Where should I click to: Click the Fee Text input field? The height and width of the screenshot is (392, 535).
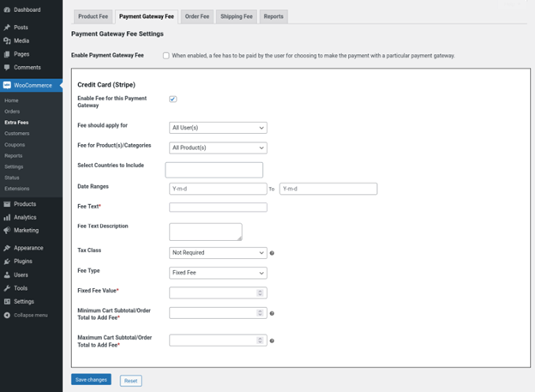tap(218, 208)
